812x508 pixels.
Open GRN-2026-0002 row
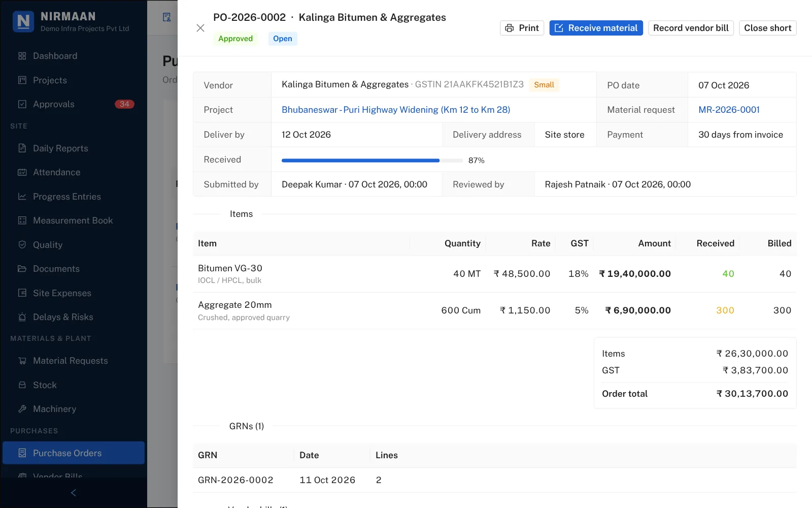point(494,480)
